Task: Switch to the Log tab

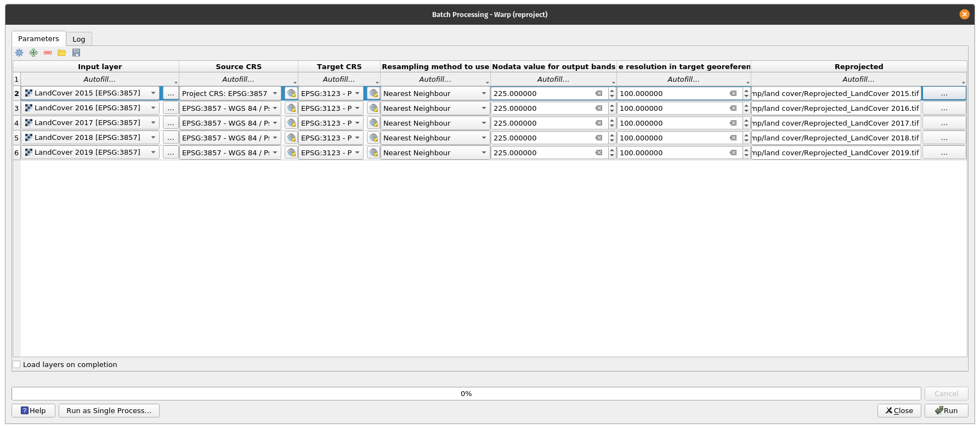Action: [79, 39]
